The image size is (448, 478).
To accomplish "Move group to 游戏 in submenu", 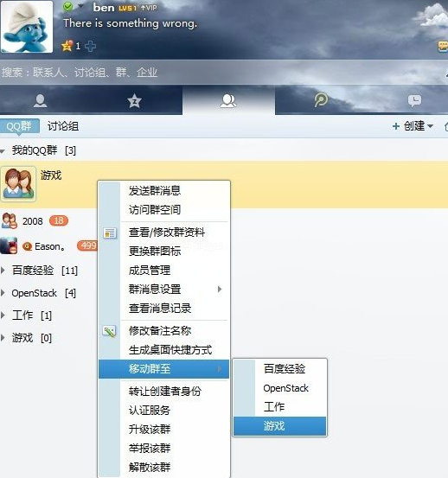I will coord(279,426).
